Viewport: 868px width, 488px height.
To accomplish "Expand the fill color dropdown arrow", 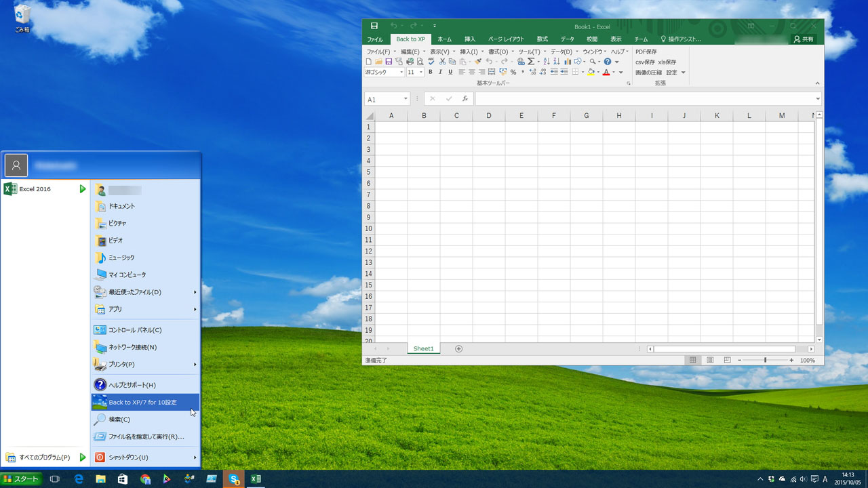I will pyautogui.click(x=599, y=72).
